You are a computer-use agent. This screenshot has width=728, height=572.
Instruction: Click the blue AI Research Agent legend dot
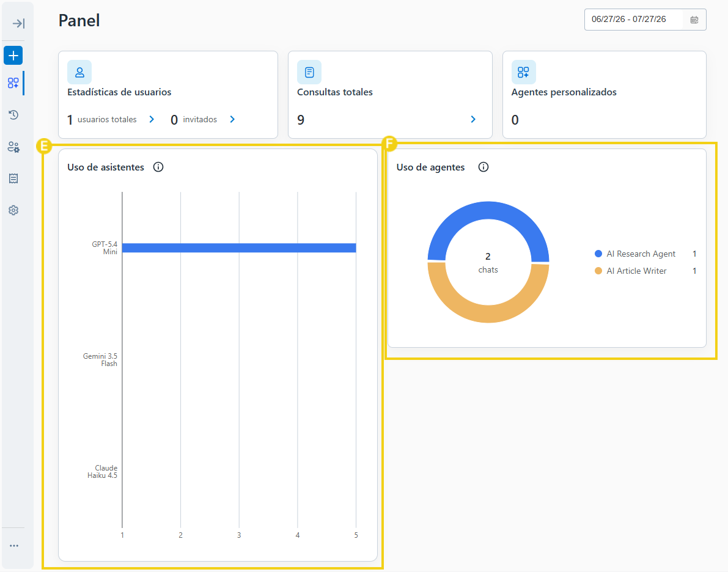(598, 254)
